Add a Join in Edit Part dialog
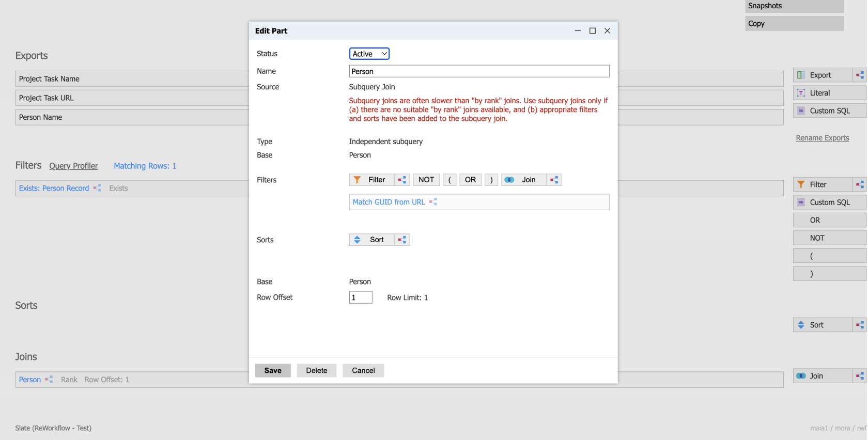 524,180
